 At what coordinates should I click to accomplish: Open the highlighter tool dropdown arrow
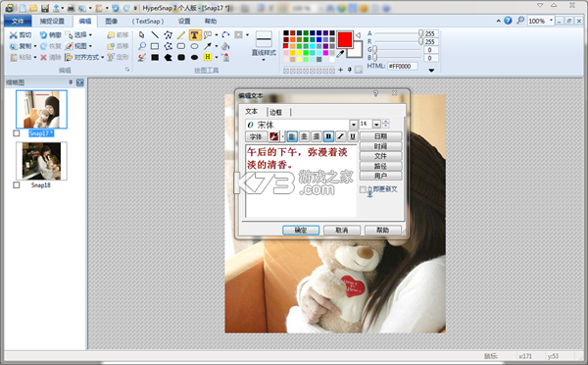[x=217, y=58]
